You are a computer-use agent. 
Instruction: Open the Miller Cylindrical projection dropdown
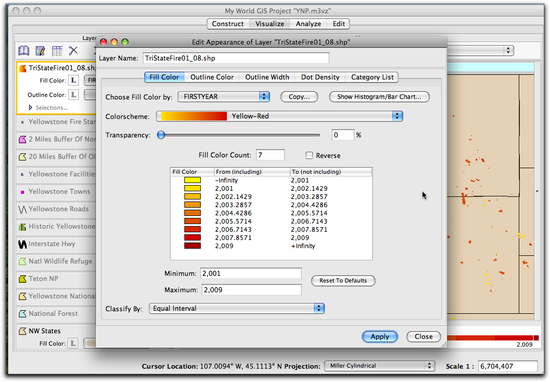[x=380, y=366]
